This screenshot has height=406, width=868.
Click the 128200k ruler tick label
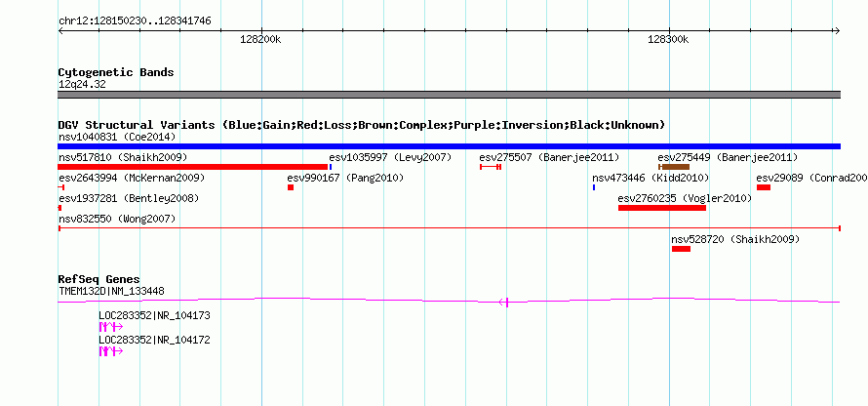pyautogui.click(x=260, y=40)
